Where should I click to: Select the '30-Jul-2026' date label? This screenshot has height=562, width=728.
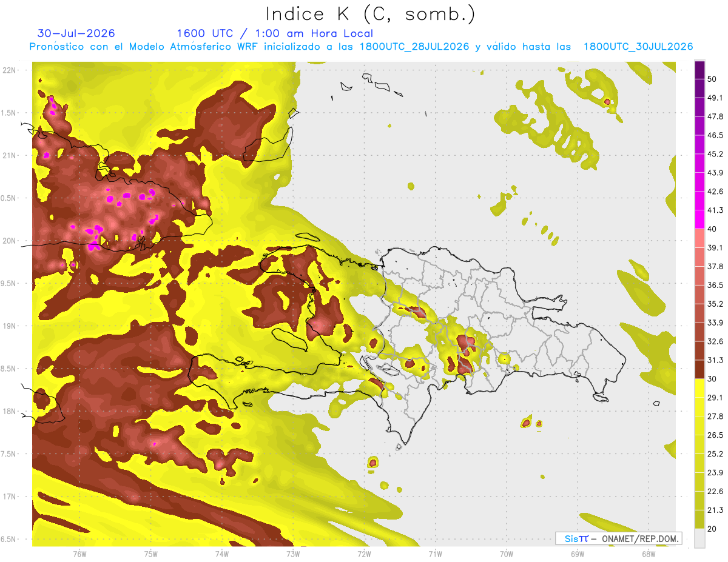pos(76,33)
